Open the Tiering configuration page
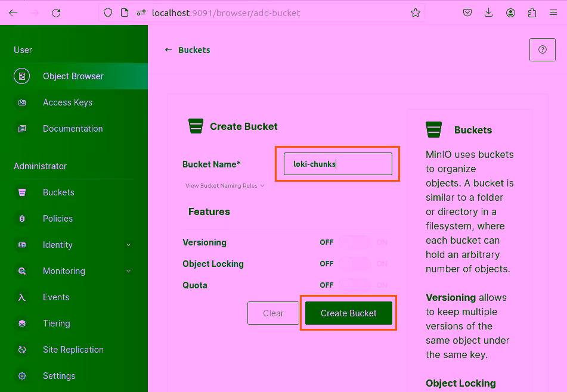This screenshot has width=567, height=392. coord(55,323)
